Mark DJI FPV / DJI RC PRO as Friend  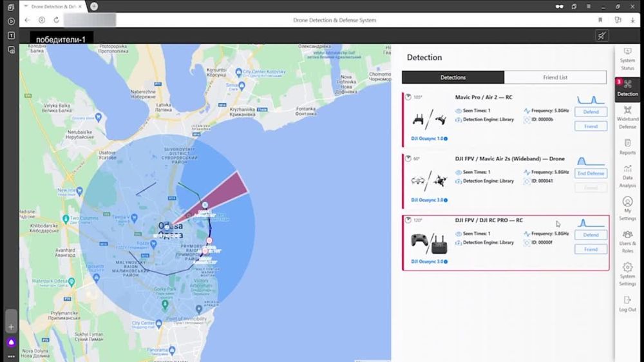pyautogui.click(x=591, y=249)
